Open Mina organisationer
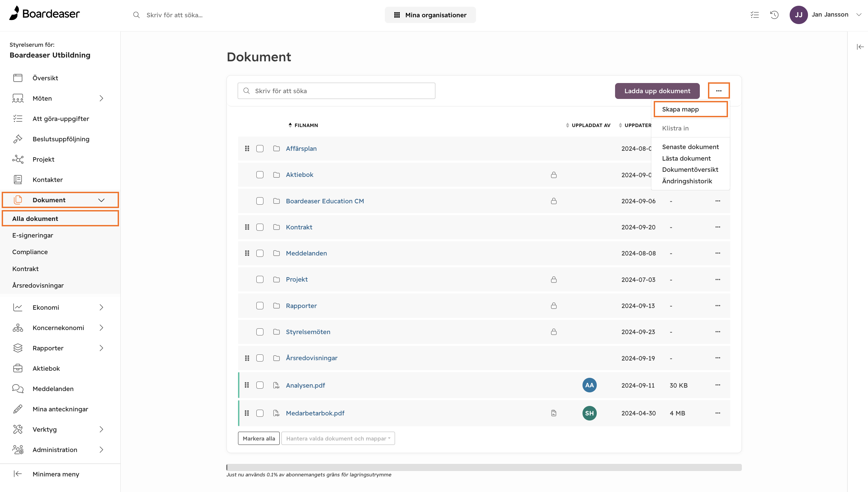The height and width of the screenshot is (492, 868). (x=430, y=15)
